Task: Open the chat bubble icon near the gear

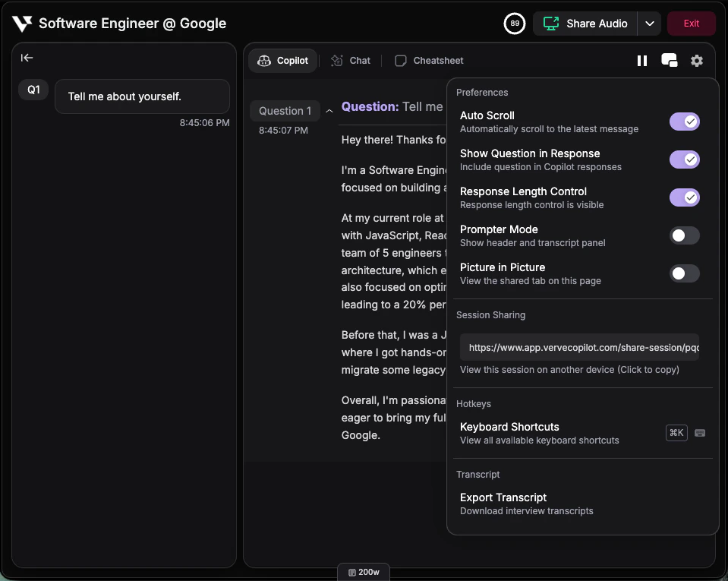Action: click(x=669, y=60)
